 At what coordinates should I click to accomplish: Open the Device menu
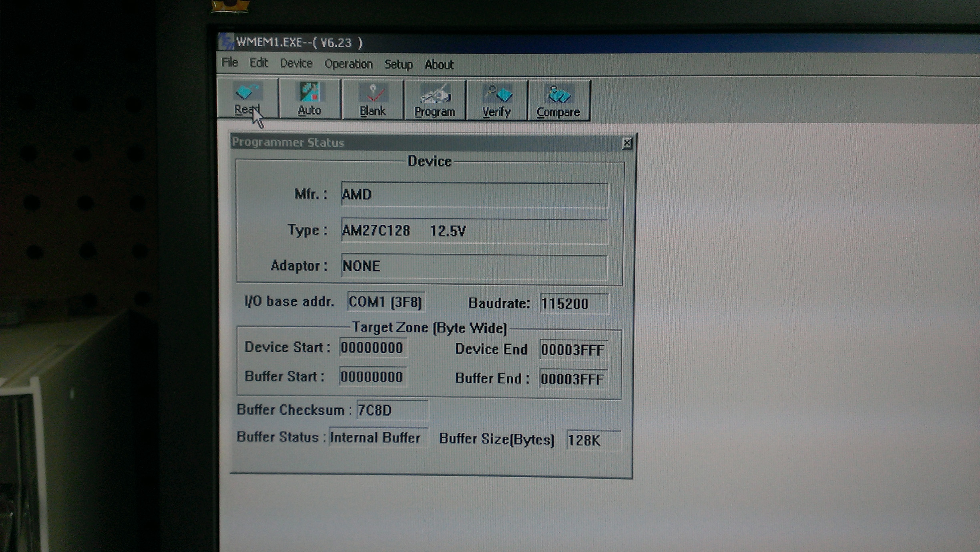pos(296,63)
